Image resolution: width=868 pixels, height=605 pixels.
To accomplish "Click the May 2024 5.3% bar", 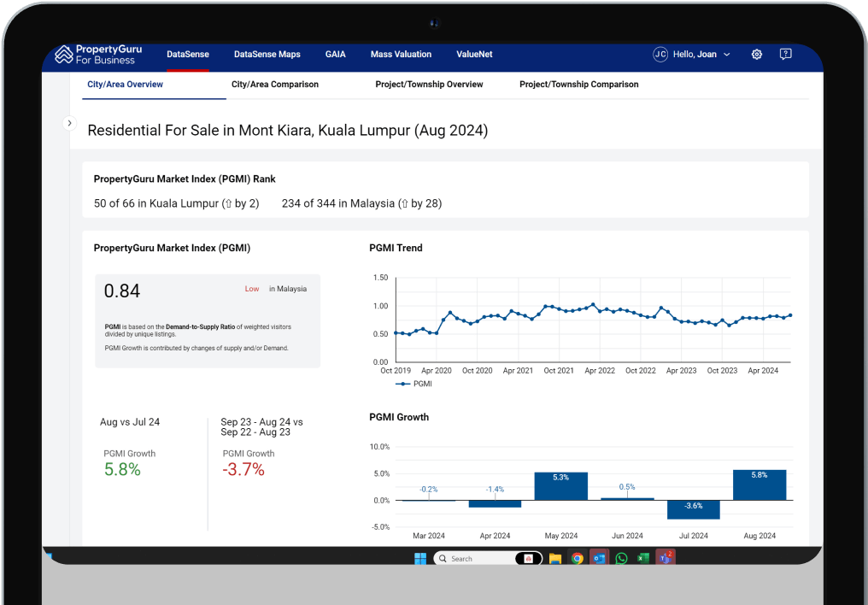I will click(560, 486).
